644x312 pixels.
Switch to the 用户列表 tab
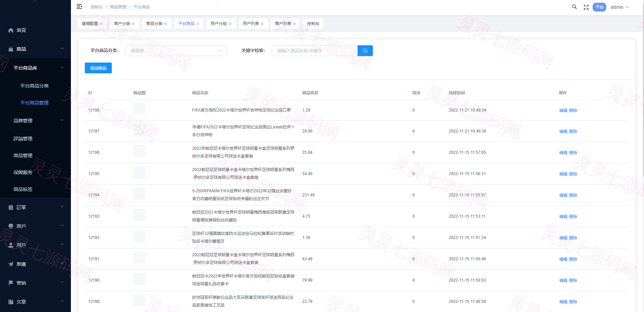pos(251,24)
